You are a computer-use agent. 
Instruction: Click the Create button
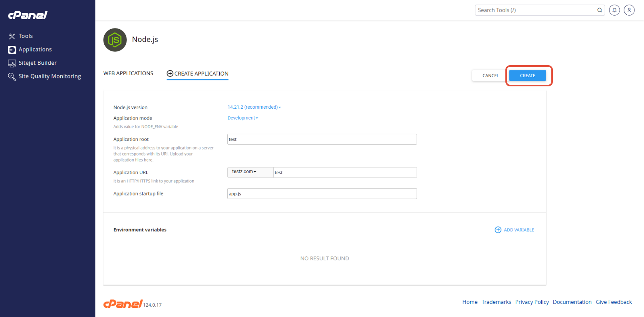527,76
